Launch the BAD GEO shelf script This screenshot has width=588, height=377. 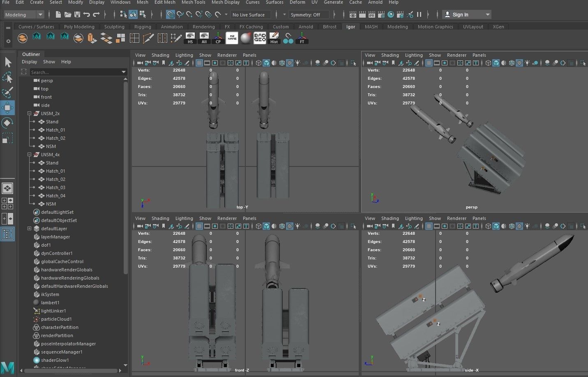260,38
